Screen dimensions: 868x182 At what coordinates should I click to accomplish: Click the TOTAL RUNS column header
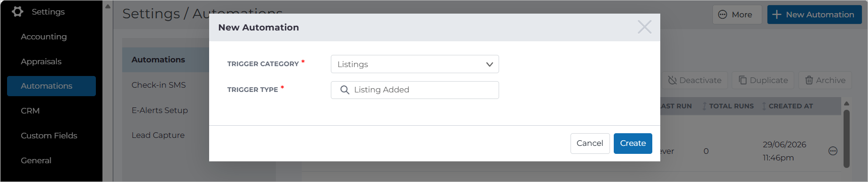click(731, 106)
